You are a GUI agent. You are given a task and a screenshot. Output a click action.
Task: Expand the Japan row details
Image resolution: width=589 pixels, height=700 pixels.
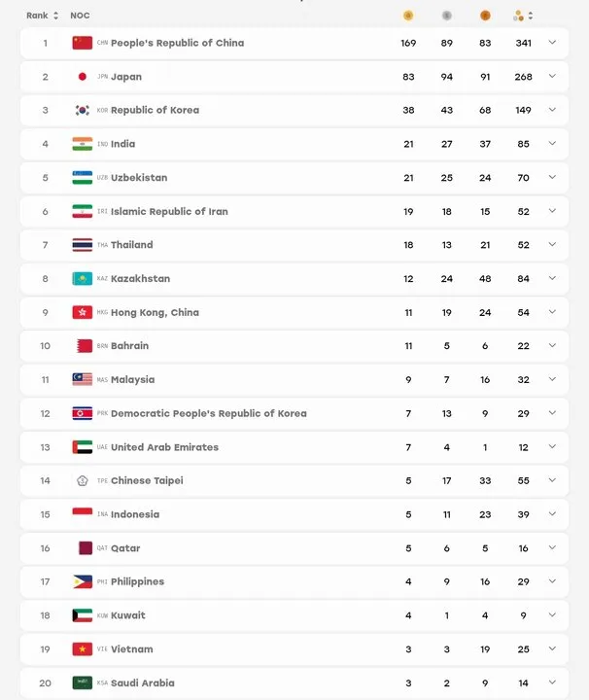click(552, 77)
